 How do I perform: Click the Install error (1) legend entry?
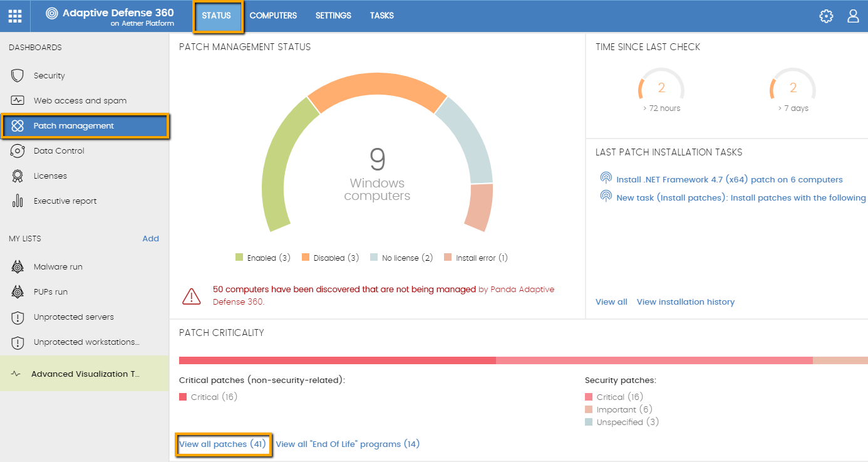[475, 258]
